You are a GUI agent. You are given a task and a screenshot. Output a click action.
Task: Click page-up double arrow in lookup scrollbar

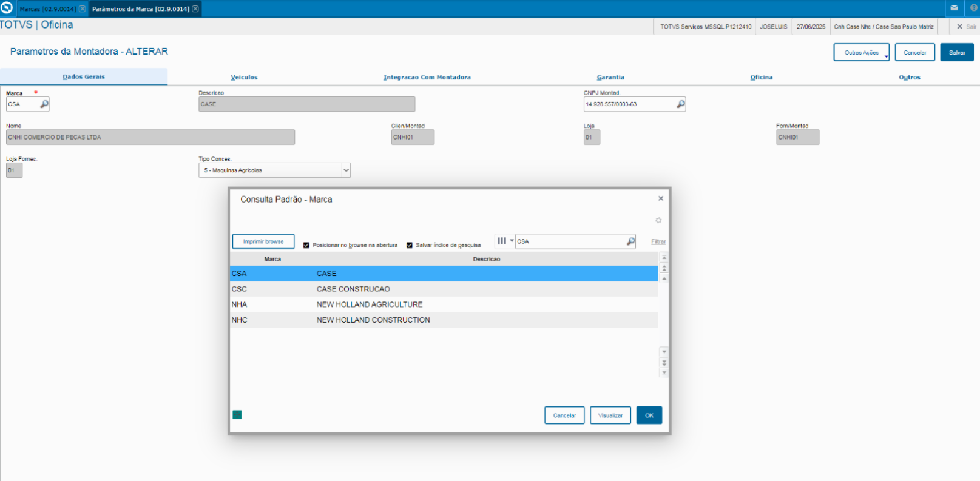tap(664, 268)
